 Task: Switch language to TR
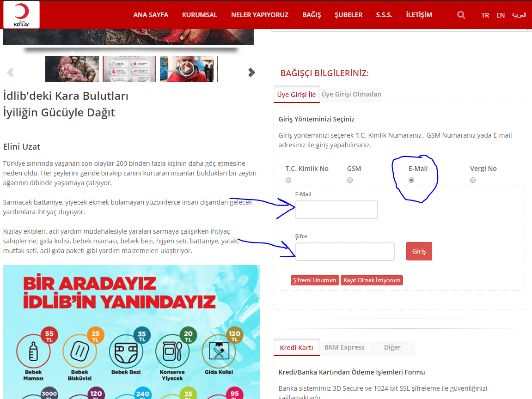(485, 15)
